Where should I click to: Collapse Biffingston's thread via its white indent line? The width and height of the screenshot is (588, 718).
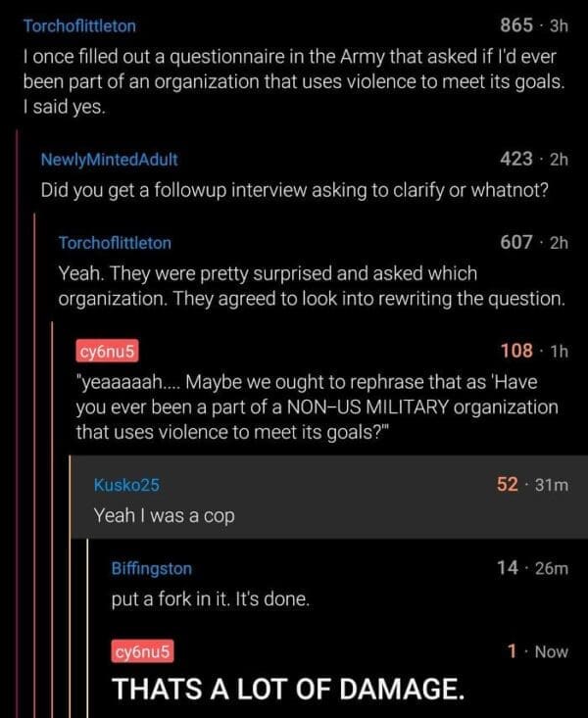tap(87, 628)
